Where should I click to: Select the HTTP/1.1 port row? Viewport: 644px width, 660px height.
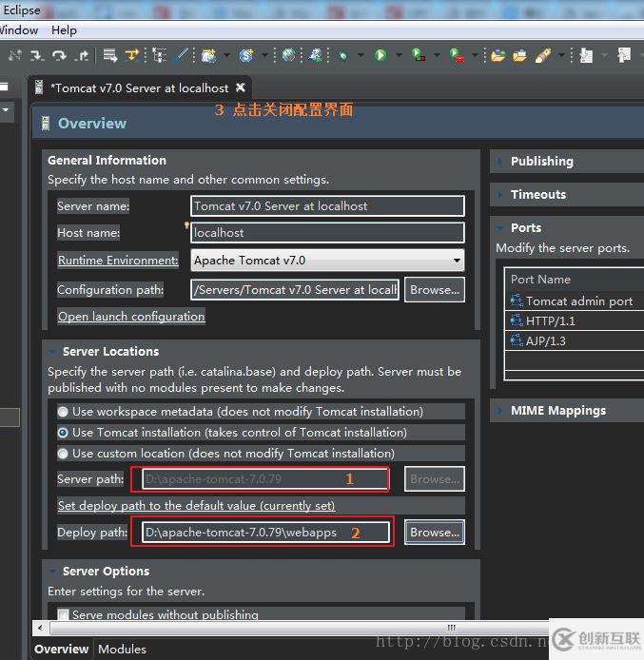pos(575,320)
